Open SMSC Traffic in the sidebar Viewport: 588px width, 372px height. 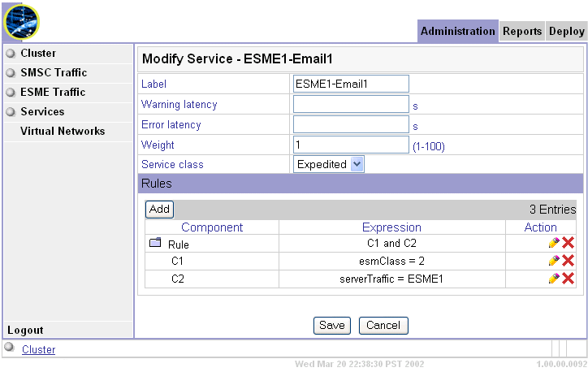pos(54,72)
